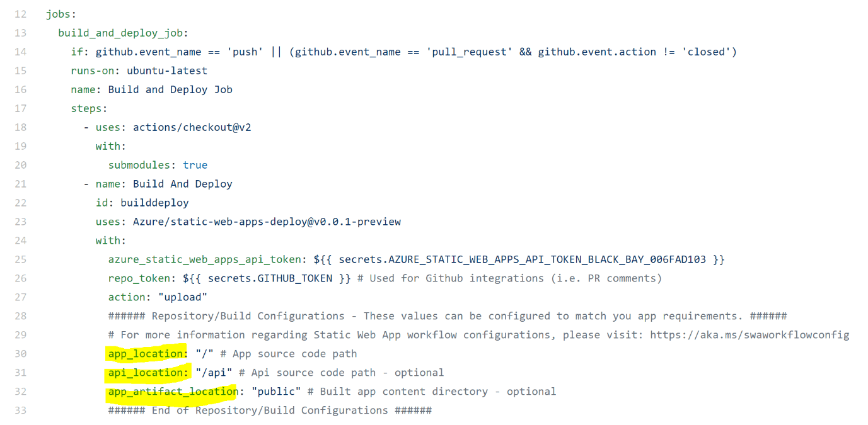Click line number 12 in the gutter
The image size is (868, 425).
coord(20,14)
